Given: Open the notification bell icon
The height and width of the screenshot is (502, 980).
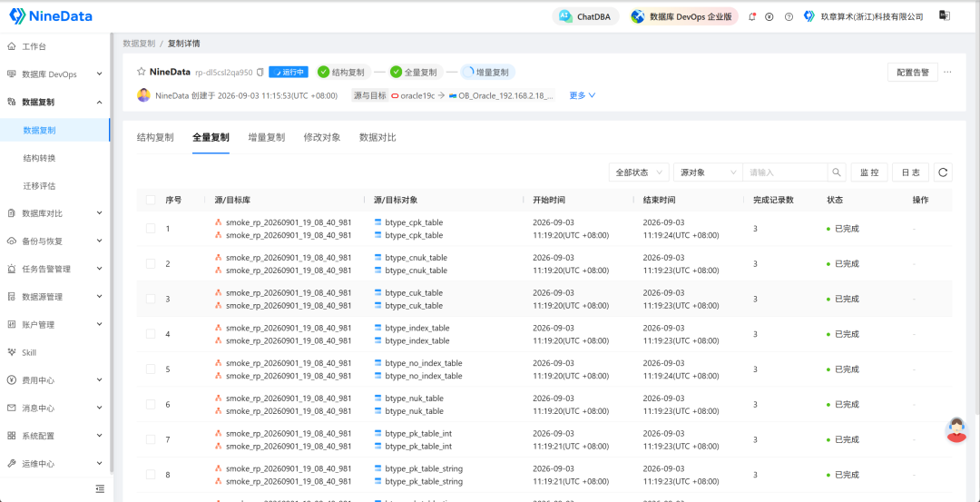Looking at the screenshot, I should point(752,17).
